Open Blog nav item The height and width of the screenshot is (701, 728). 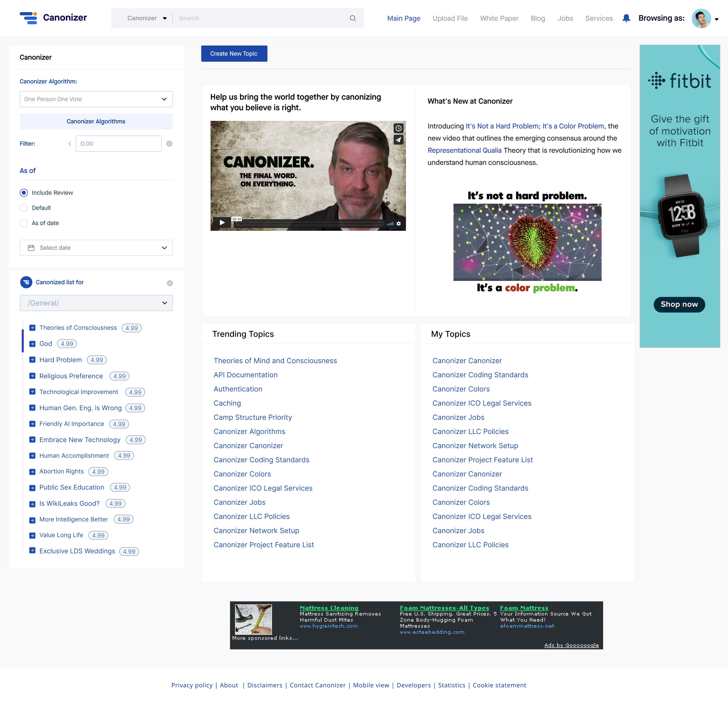538,18
